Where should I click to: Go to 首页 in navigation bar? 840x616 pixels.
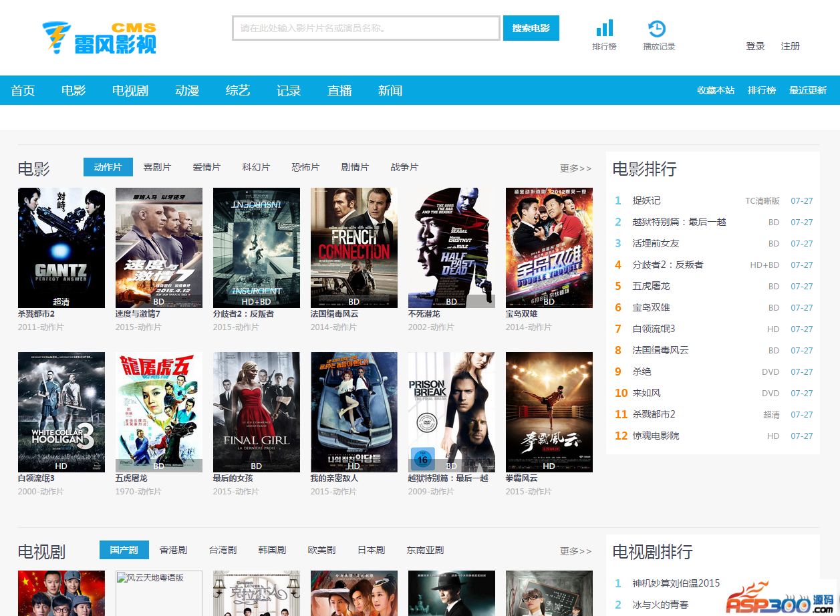click(x=23, y=90)
